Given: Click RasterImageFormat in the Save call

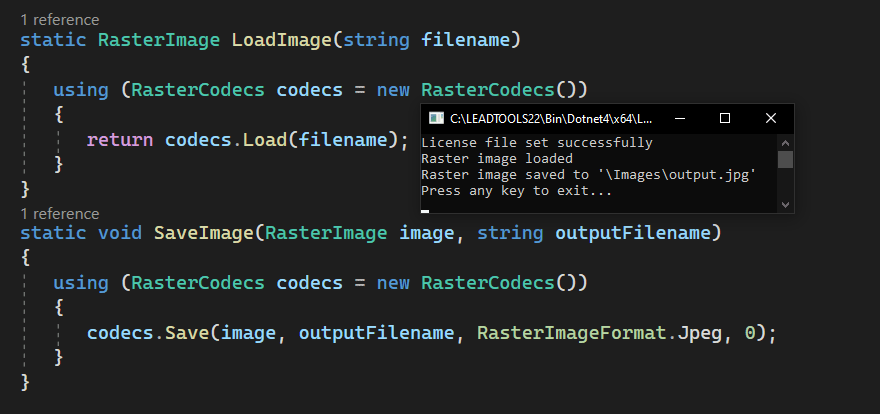Looking at the screenshot, I should pyautogui.click(x=559, y=332).
